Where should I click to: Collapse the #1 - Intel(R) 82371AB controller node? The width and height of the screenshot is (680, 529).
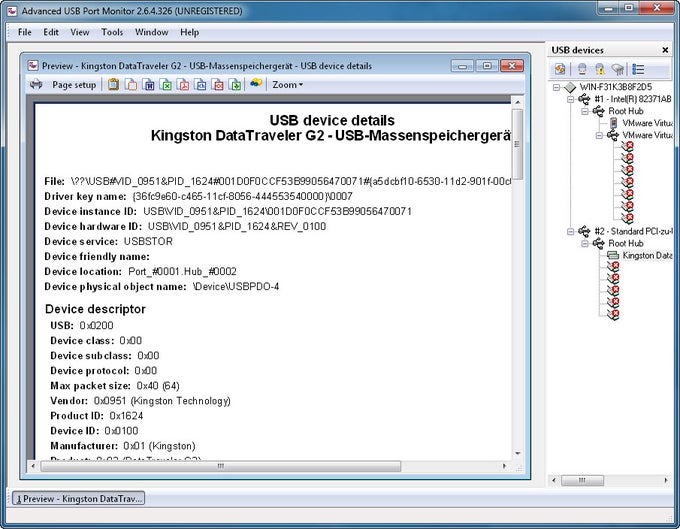pos(571,99)
